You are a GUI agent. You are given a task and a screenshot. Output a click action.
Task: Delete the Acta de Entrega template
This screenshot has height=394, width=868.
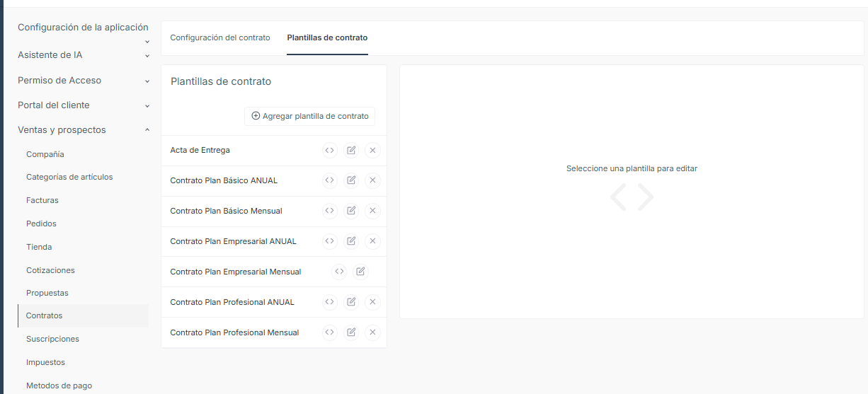(x=372, y=150)
